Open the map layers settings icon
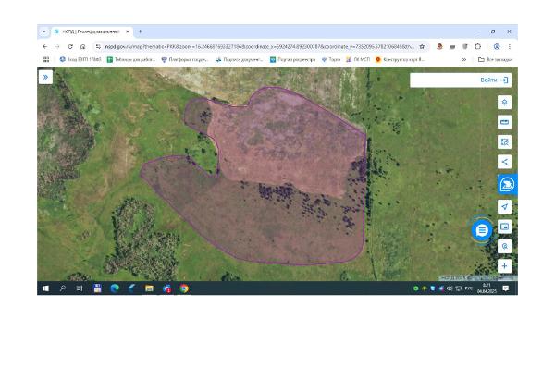Screen dimensions: 555x392 504,103
